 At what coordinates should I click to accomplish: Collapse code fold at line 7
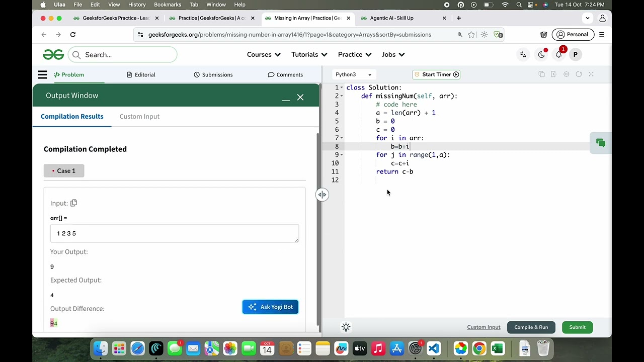point(342,138)
